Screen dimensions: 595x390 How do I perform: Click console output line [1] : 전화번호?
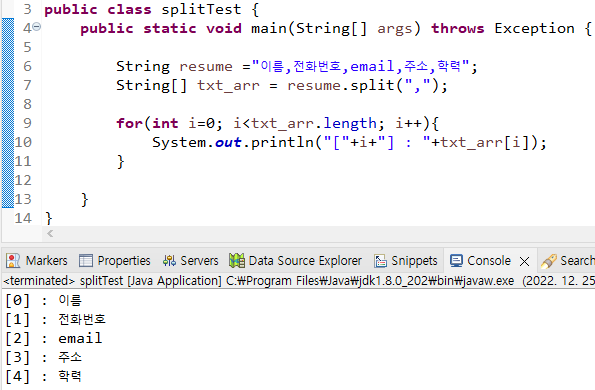(55, 319)
